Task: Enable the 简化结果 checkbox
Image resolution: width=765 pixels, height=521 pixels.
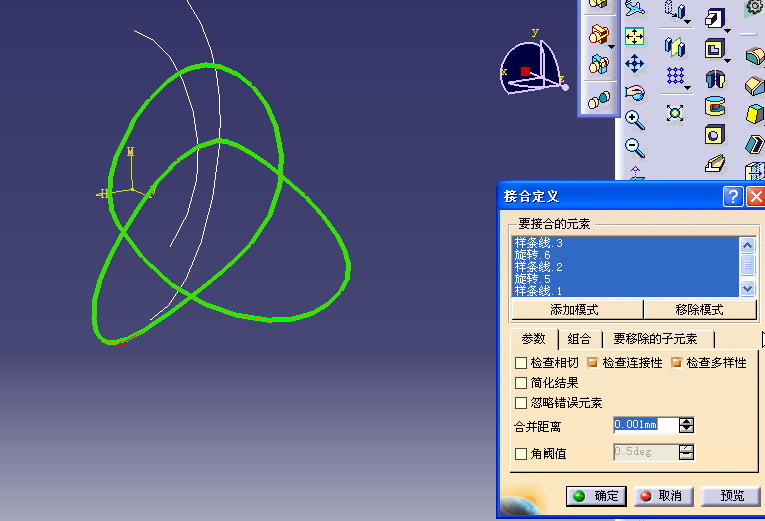Action: click(x=521, y=383)
